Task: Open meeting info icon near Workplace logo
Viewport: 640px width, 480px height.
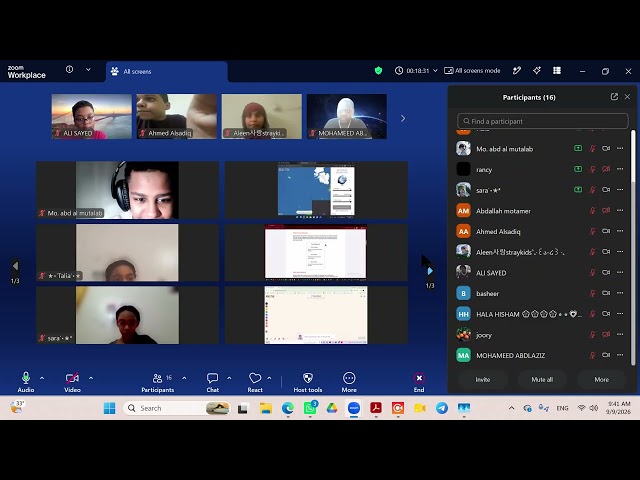Action: coord(69,69)
